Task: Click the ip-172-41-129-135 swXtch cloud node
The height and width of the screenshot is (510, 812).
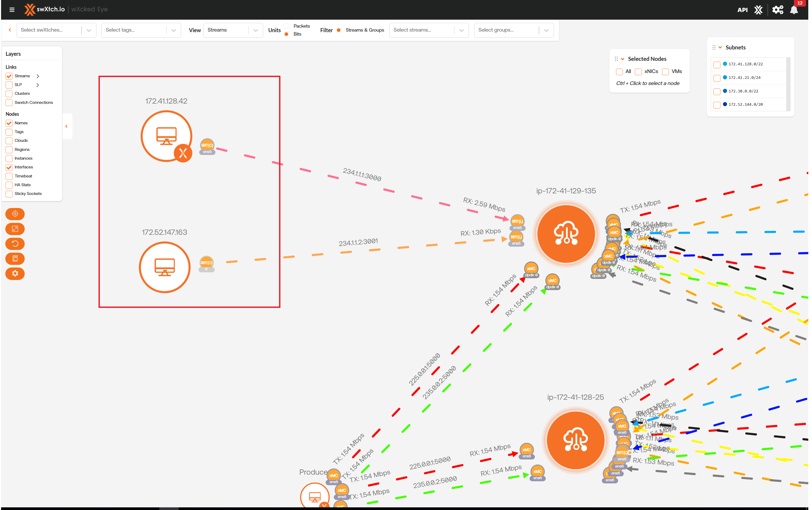Action: click(566, 233)
